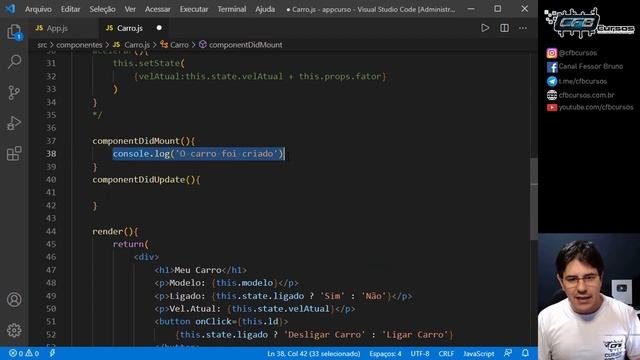The height and width of the screenshot is (360, 640).
Task: Select the src breadcrumb
Action: click(42, 45)
